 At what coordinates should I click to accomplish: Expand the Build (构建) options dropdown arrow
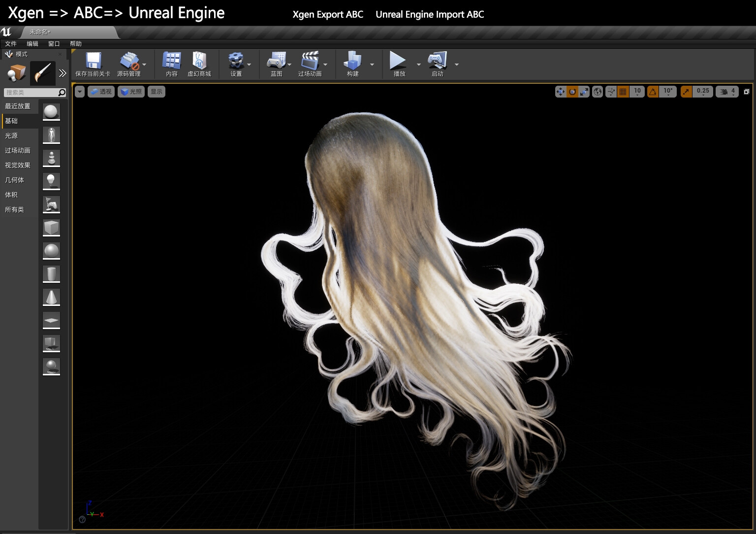point(372,65)
